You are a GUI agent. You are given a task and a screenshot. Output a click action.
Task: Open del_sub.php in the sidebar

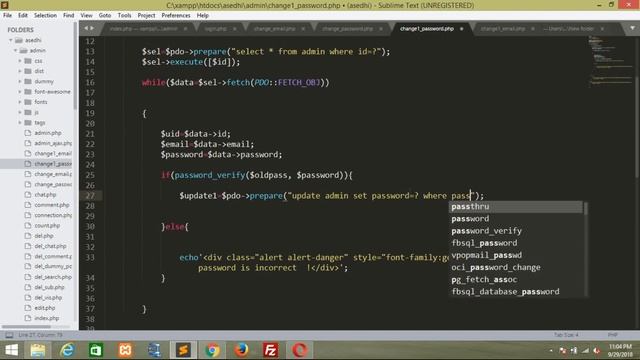point(49,287)
